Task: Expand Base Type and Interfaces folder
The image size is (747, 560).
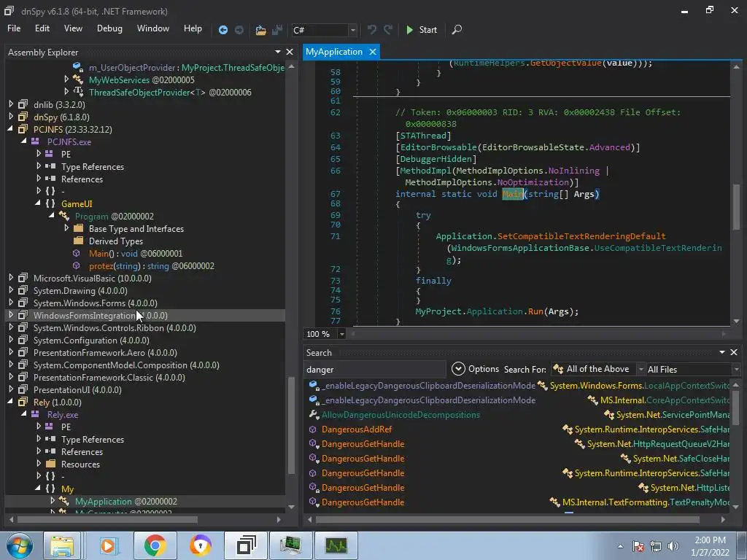Action: pos(66,228)
